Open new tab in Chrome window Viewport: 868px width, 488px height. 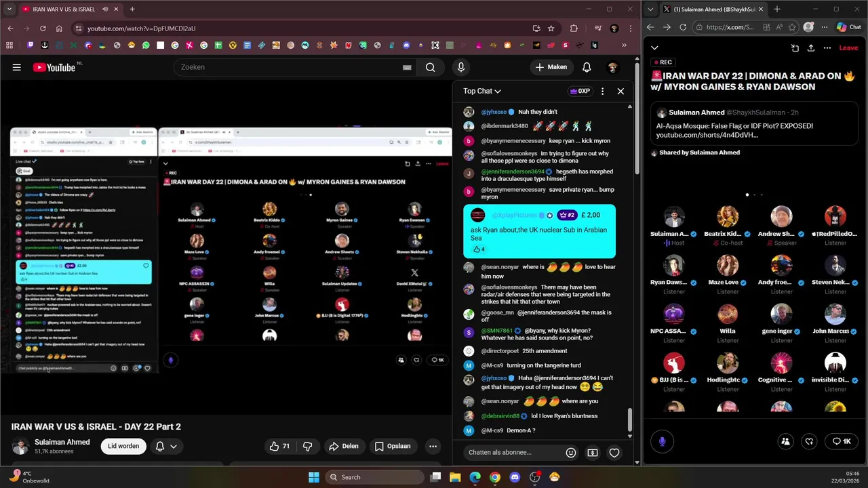point(132,9)
